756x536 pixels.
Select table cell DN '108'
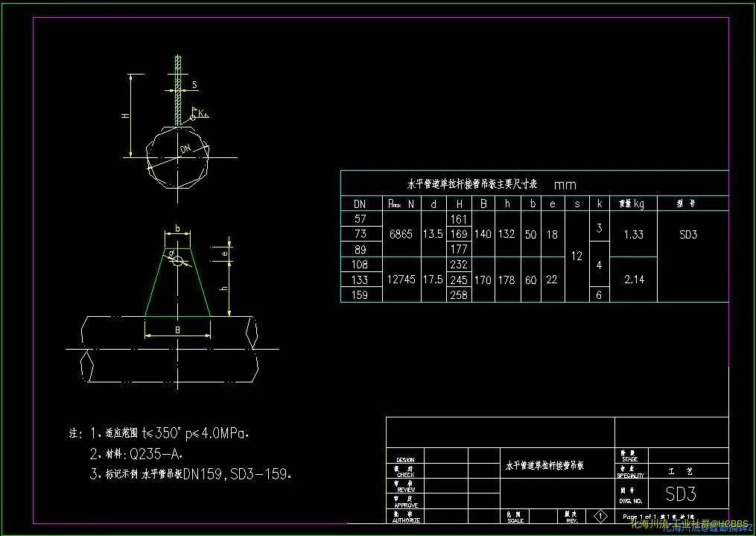[360, 265]
